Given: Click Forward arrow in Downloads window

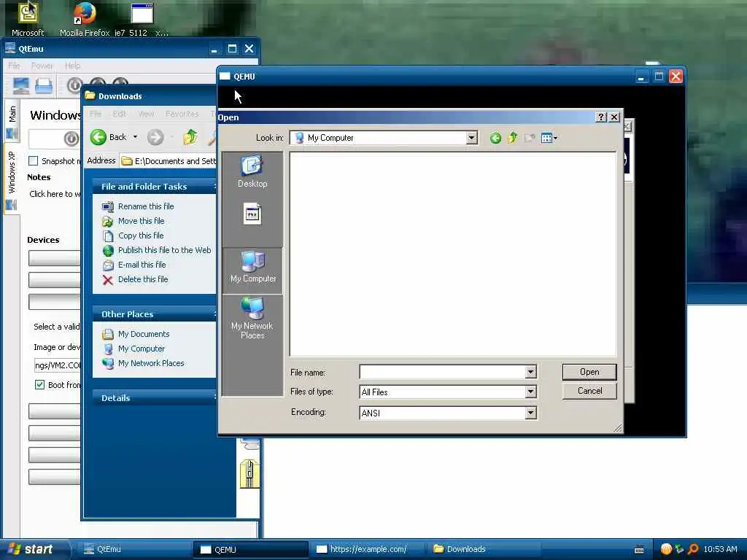Looking at the screenshot, I should (x=155, y=137).
